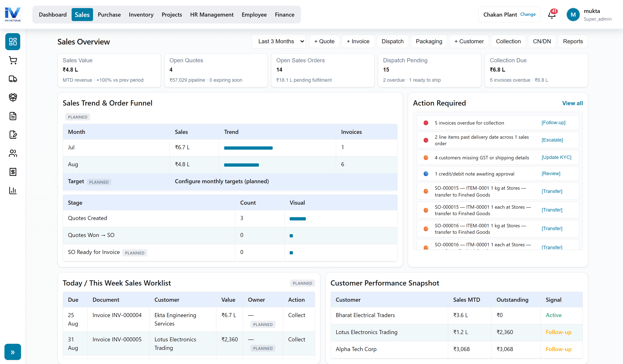Click the + Quote button
Viewport: 623px width, 364px height.
(x=324, y=41)
